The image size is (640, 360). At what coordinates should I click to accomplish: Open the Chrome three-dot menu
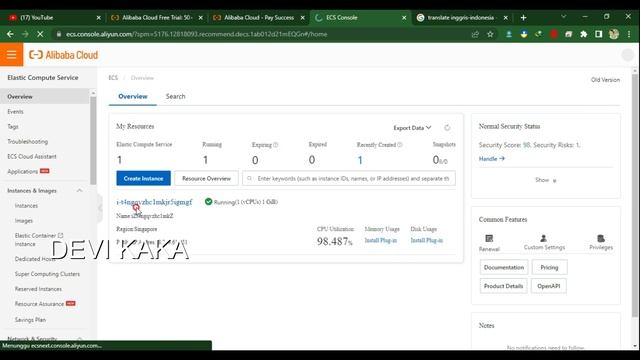[629, 34]
